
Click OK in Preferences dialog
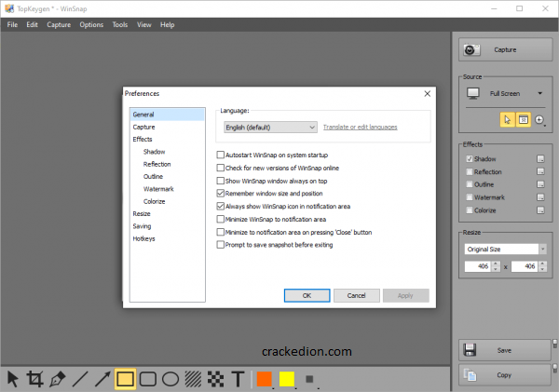(307, 295)
